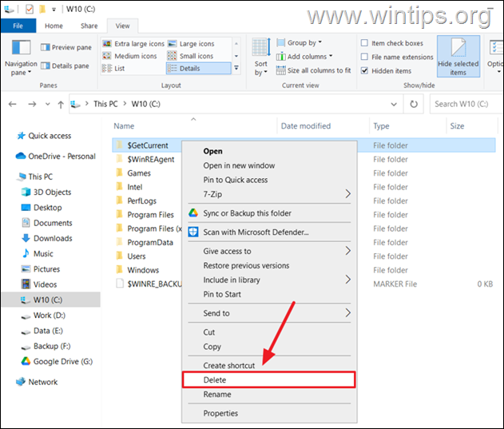Open the Sort by menu
This screenshot has height=429, width=504.
[260, 58]
